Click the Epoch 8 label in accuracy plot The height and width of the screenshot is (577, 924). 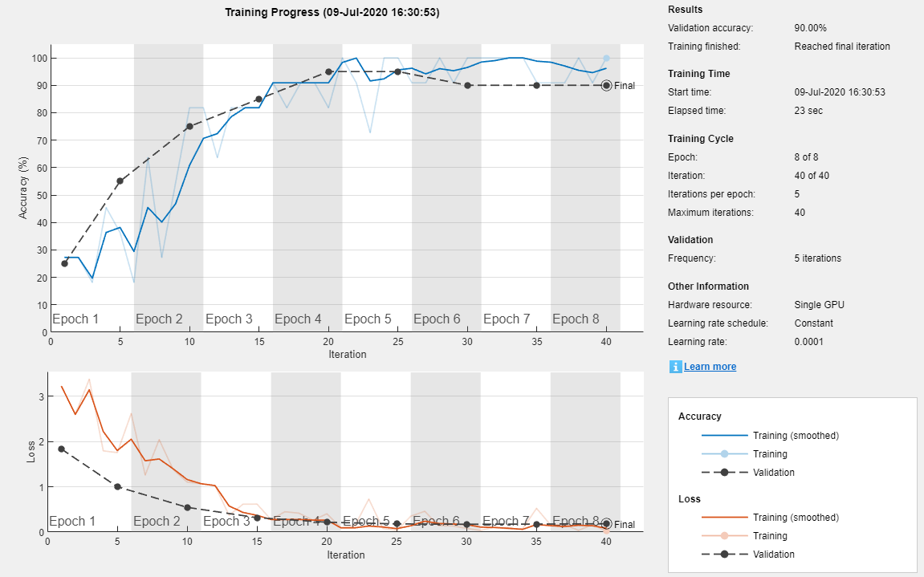click(x=576, y=319)
